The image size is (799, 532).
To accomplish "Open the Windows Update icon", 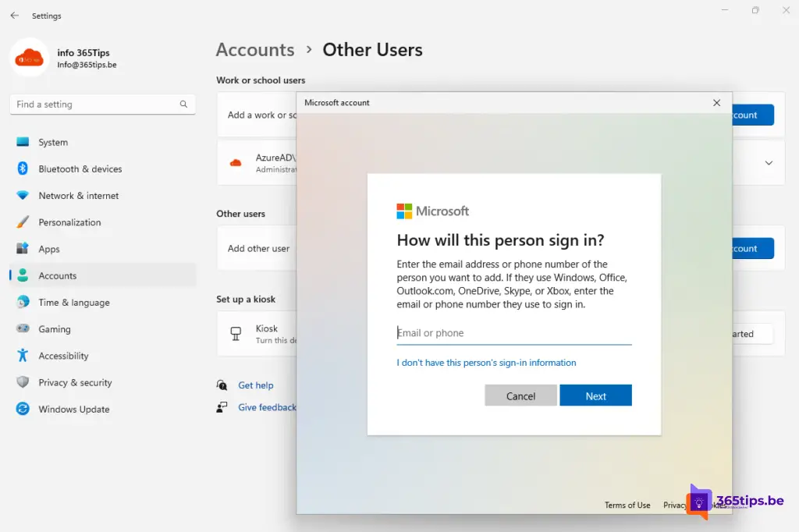I will (x=23, y=410).
